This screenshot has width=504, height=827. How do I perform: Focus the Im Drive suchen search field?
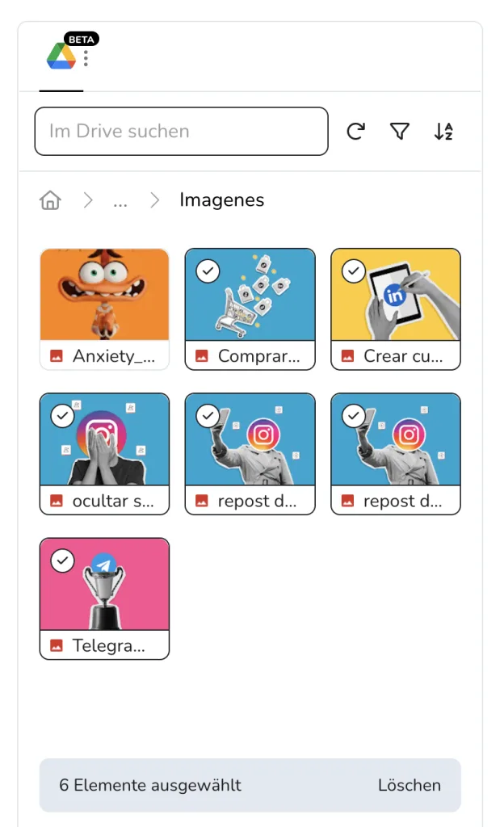pyautogui.click(x=181, y=131)
